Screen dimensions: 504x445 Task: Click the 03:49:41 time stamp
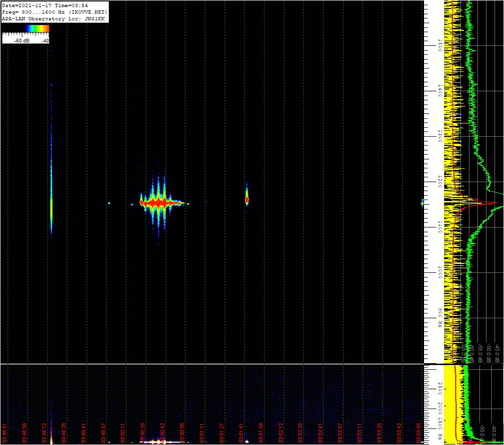[84, 433]
